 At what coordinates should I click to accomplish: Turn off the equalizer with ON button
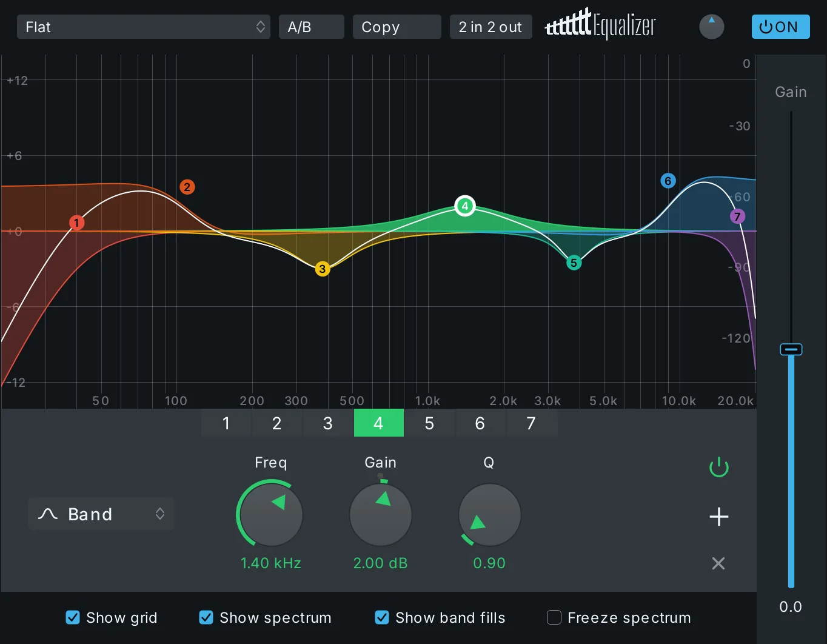[781, 27]
